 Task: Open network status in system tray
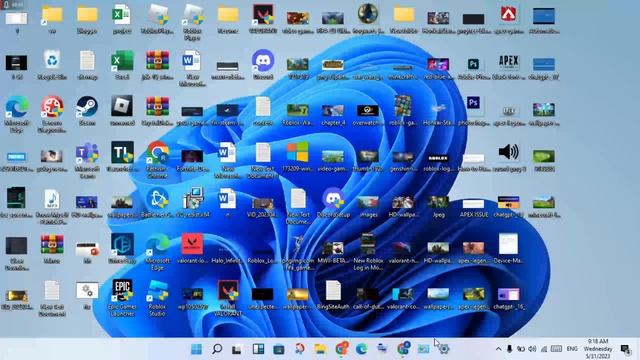[x=544, y=349]
